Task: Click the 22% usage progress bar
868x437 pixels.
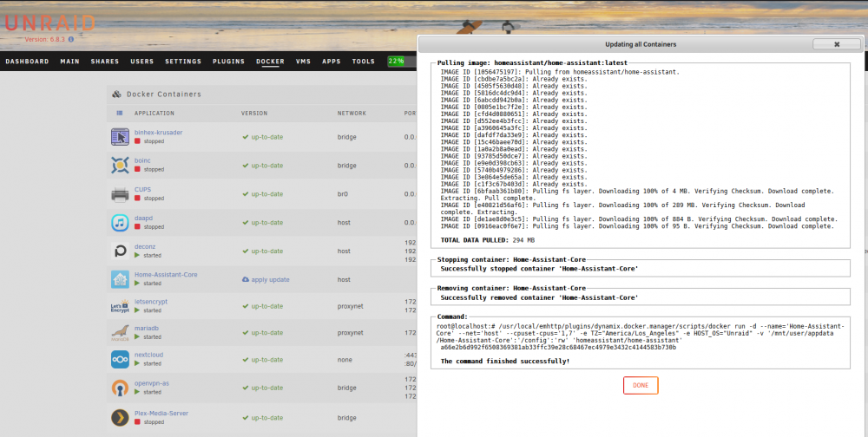Action: [x=403, y=61]
